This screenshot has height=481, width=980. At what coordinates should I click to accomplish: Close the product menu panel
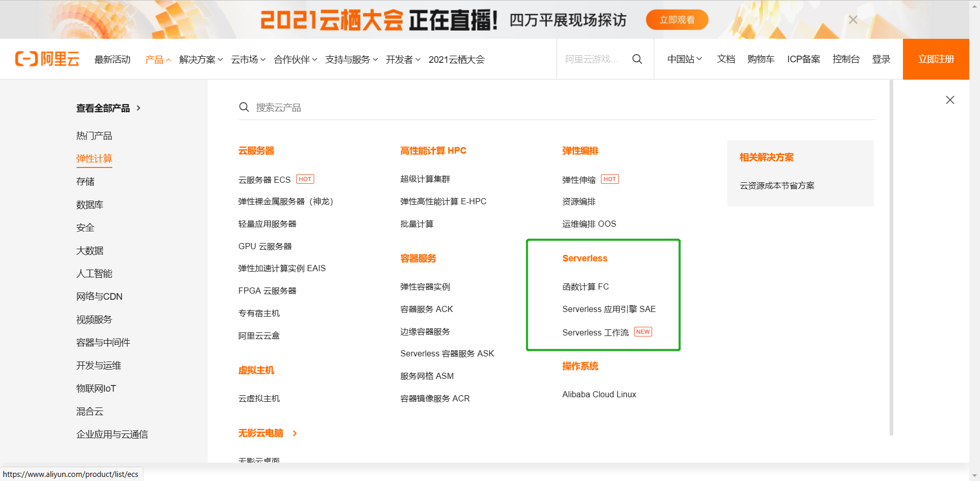coord(950,100)
